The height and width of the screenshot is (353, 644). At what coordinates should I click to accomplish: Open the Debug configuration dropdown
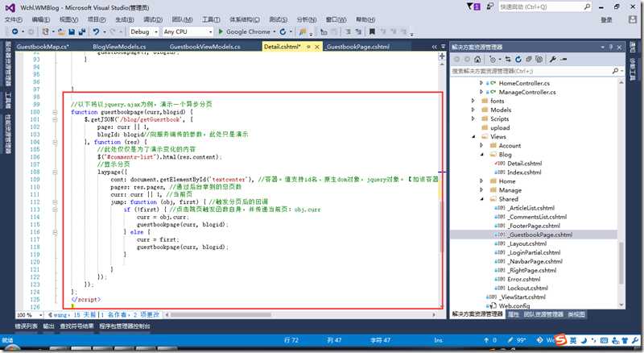(156, 31)
